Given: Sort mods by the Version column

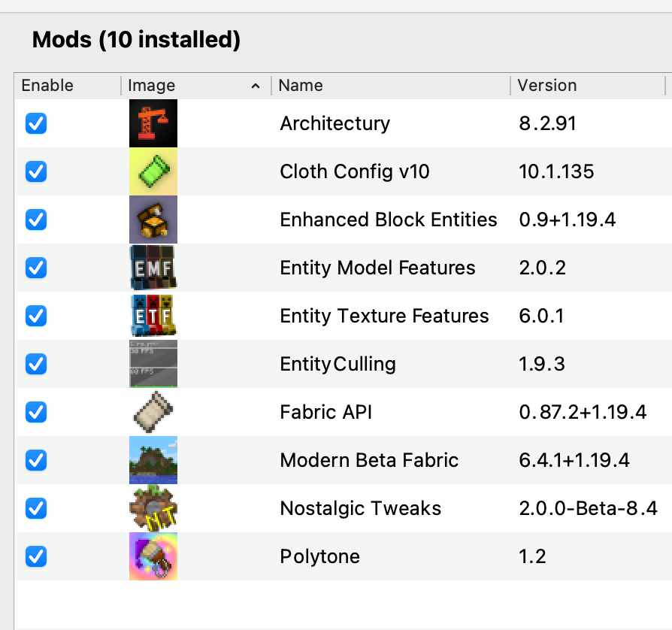Looking at the screenshot, I should 588,86.
